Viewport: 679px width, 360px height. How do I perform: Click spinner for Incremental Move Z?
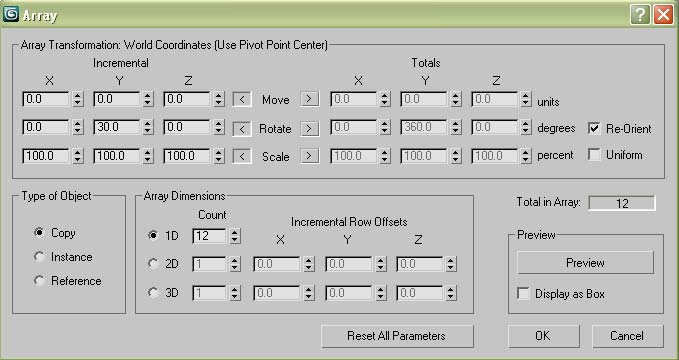pos(219,99)
